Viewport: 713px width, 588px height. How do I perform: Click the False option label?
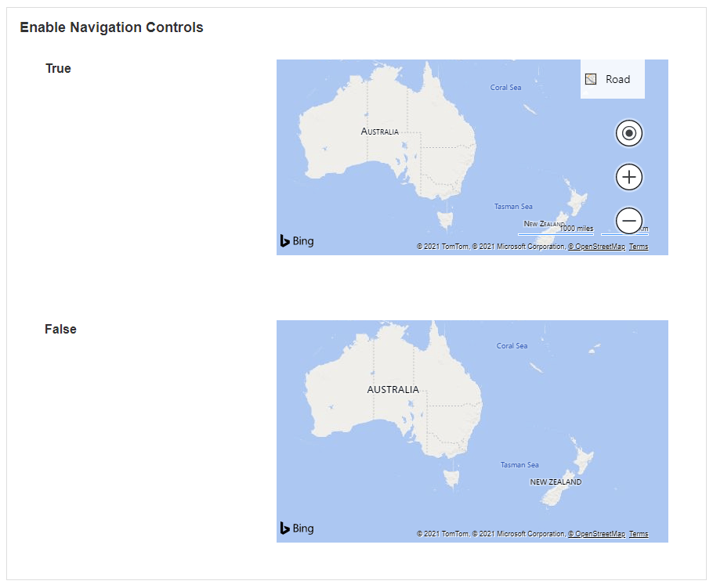(60, 330)
